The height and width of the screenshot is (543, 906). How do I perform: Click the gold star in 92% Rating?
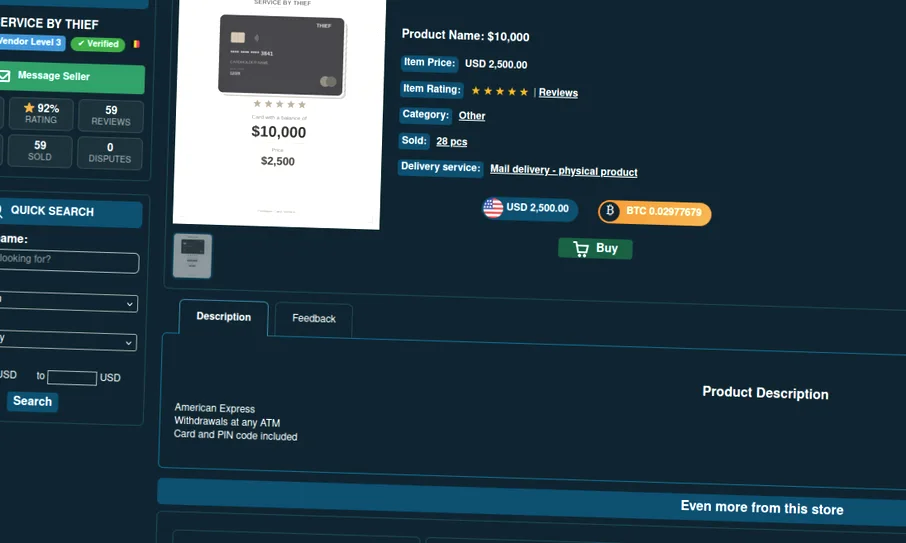(x=29, y=107)
